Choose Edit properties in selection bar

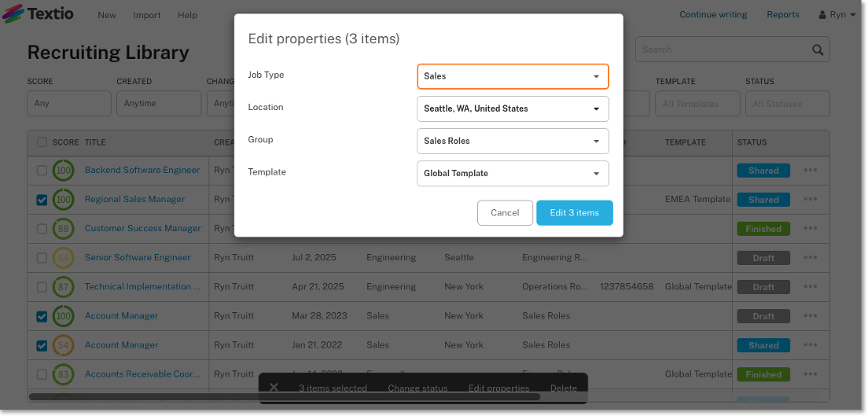(498, 388)
